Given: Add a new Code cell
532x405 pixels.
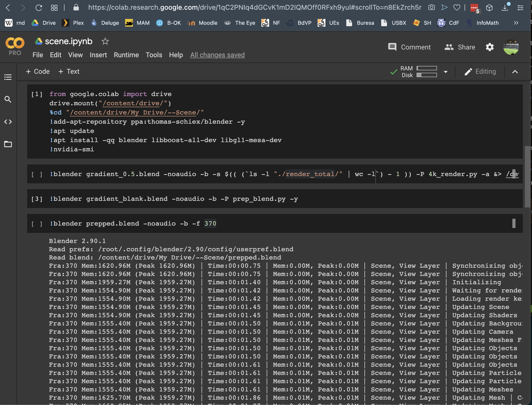Looking at the screenshot, I should tap(38, 72).
